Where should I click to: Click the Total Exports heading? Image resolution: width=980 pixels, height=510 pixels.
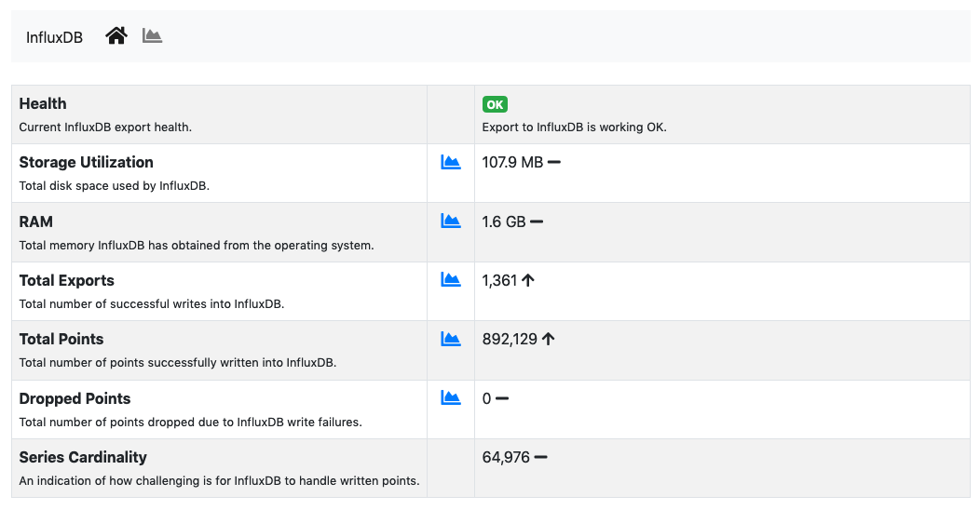click(66, 280)
